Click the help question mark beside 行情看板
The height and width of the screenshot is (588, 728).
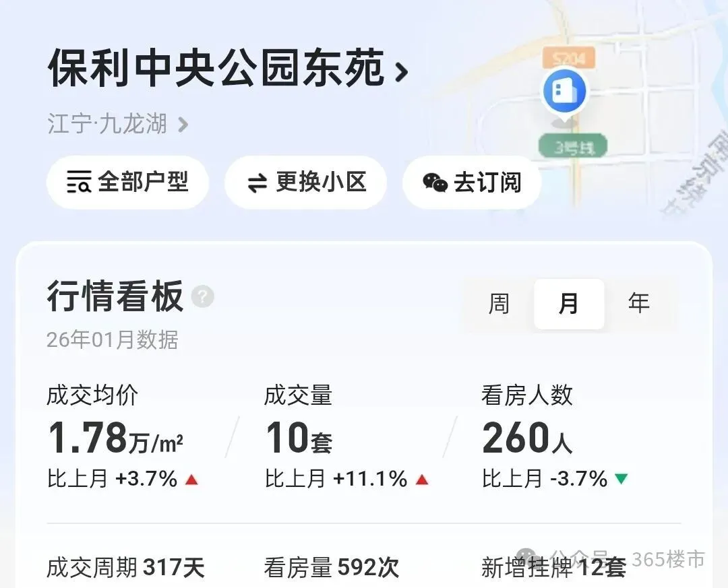coord(202,296)
